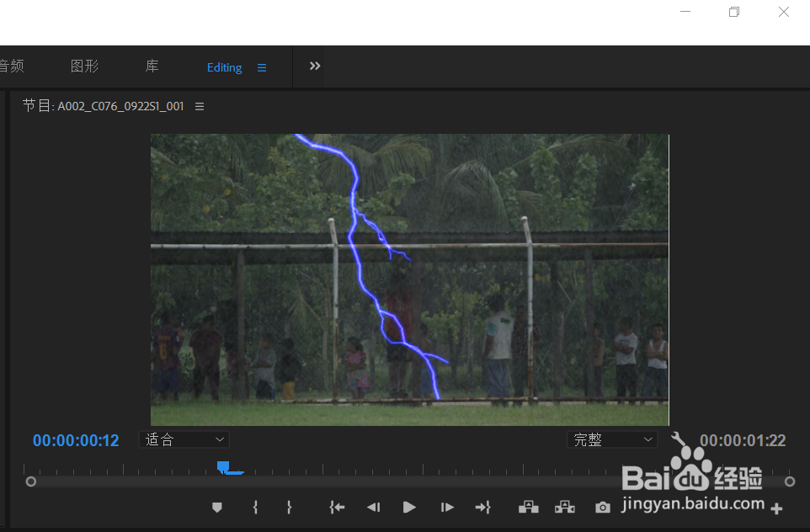Open the button editor plus icon

(776, 508)
